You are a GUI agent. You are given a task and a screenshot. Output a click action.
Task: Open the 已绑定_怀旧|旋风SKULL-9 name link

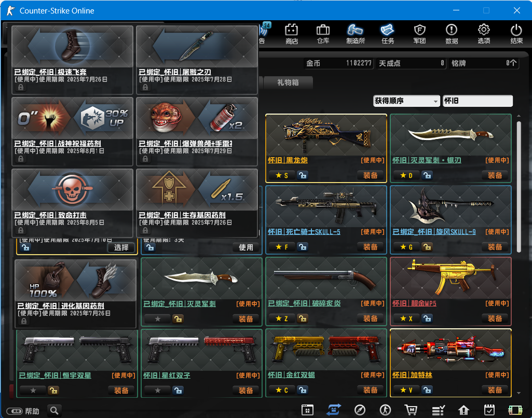(x=434, y=231)
